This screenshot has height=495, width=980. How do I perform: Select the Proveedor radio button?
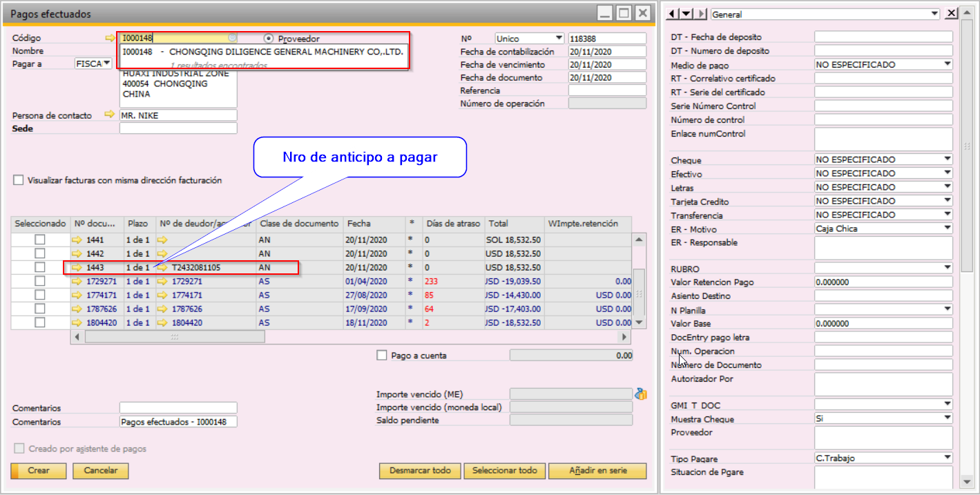pos(269,39)
